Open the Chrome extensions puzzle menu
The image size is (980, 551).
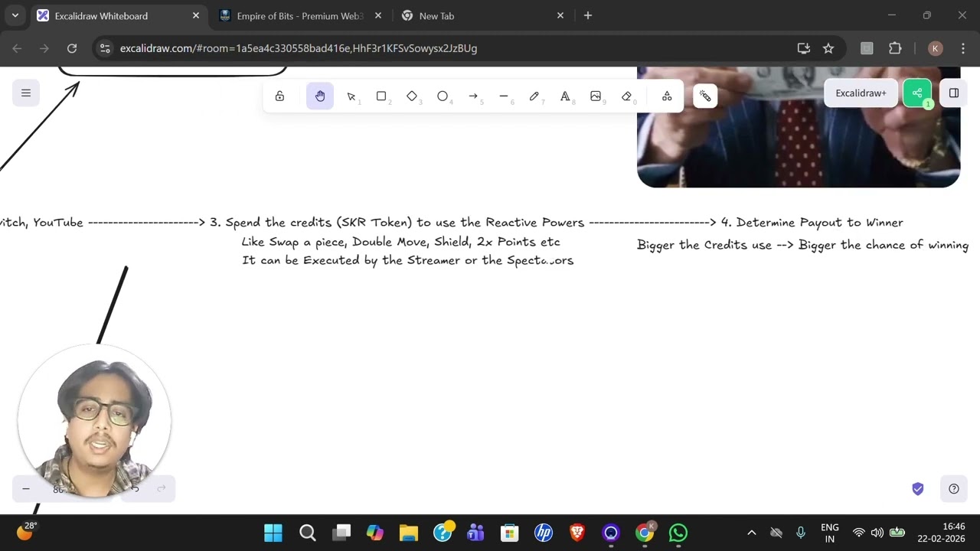[895, 48]
